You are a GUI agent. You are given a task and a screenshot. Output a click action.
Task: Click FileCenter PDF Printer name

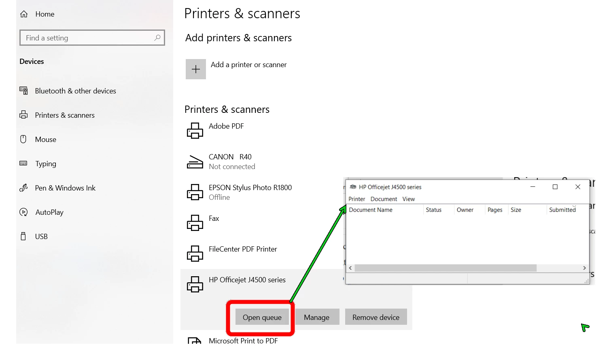243,249
